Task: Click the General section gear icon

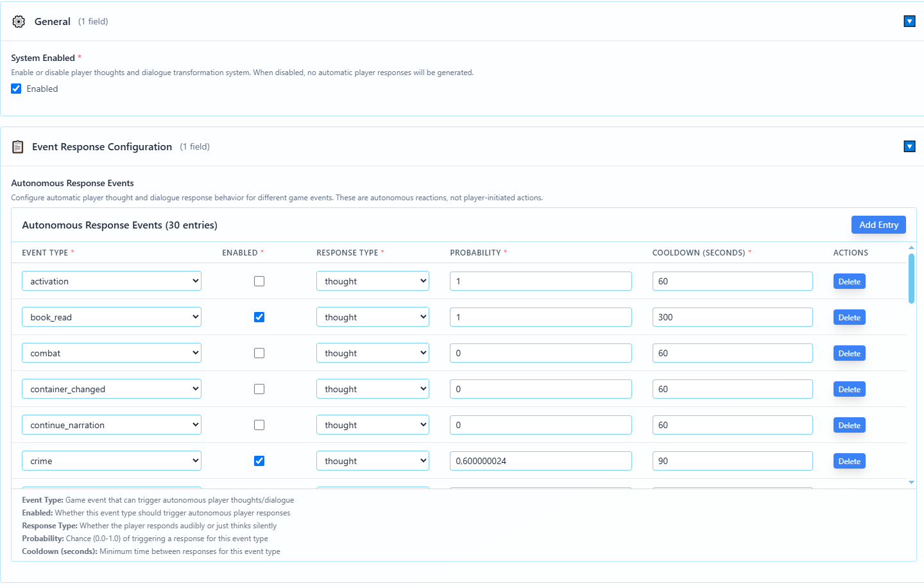Action: [19, 22]
